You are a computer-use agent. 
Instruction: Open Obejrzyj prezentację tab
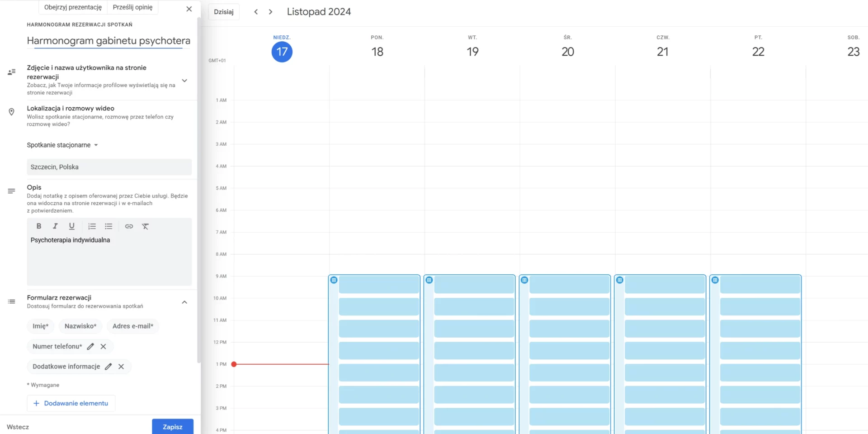(73, 7)
